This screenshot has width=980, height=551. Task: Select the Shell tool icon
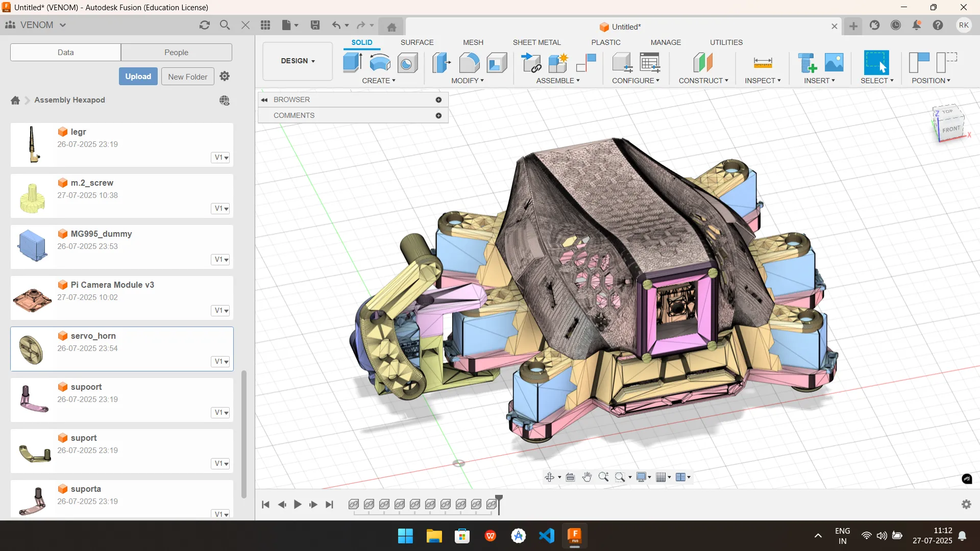point(497,63)
